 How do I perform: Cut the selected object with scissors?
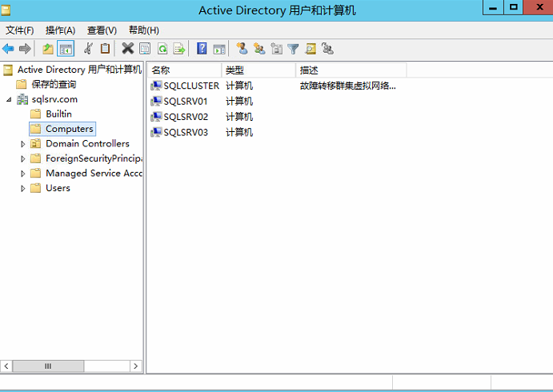pos(89,49)
